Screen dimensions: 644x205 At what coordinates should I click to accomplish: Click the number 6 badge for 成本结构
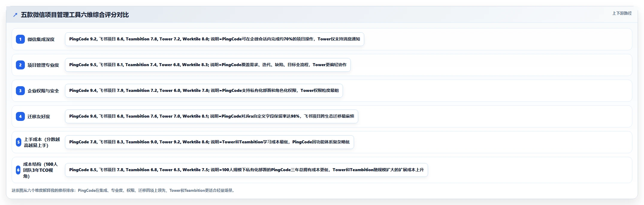tap(18, 170)
